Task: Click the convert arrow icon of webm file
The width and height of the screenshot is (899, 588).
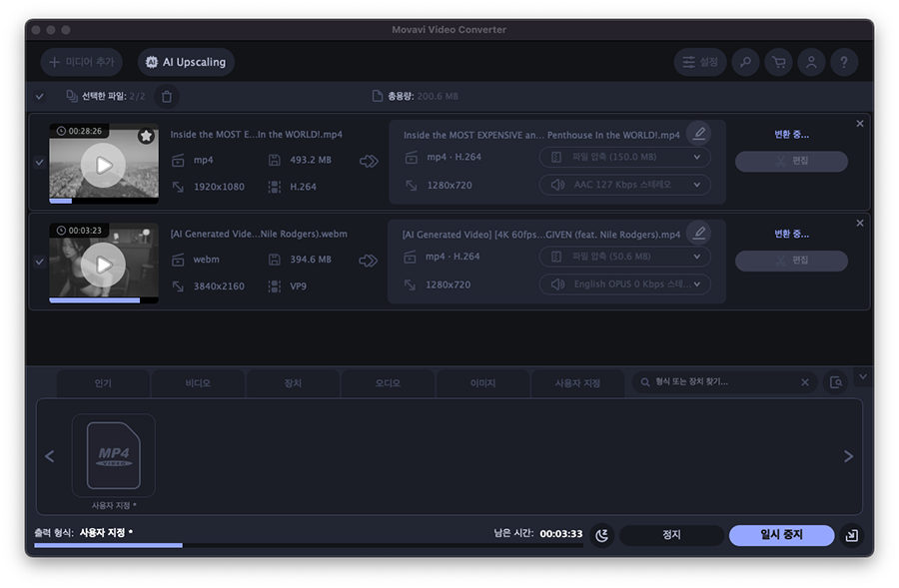Action: click(x=369, y=261)
